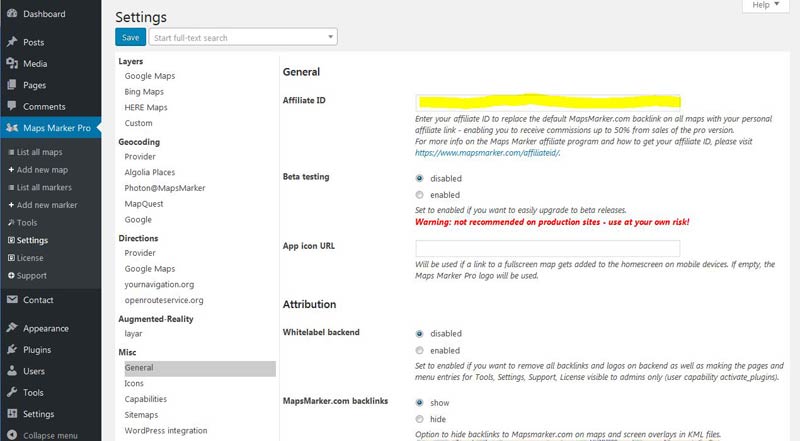800x441 pixels.
Task: Open WordPress integration under Misc
Action: coord(166,431)
